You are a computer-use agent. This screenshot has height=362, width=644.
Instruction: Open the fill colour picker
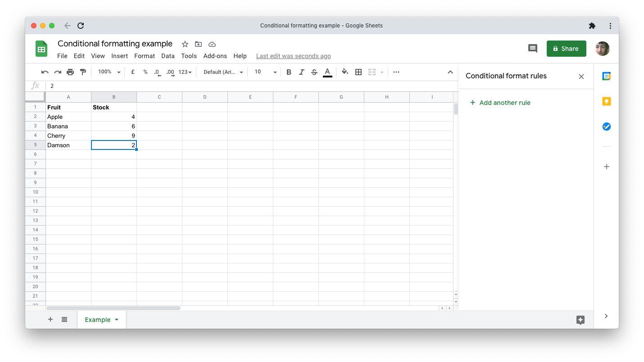click(345, 72)
